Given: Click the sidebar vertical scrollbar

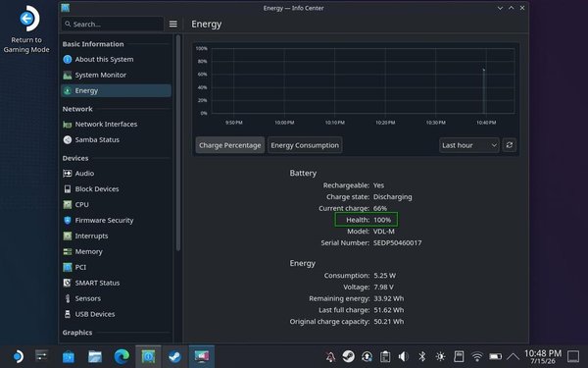Looking at the screenshot, I should pyautogui.click(x=178, y=142).
